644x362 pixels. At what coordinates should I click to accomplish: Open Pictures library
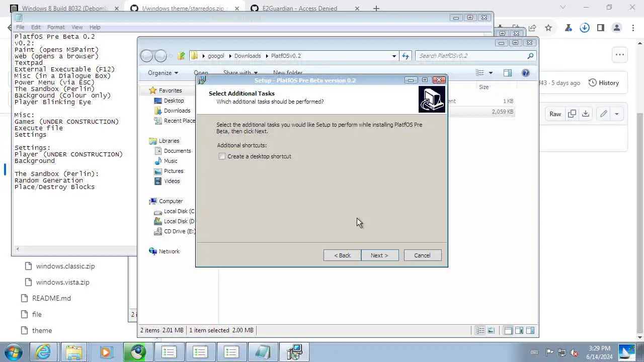pos(173,171)
